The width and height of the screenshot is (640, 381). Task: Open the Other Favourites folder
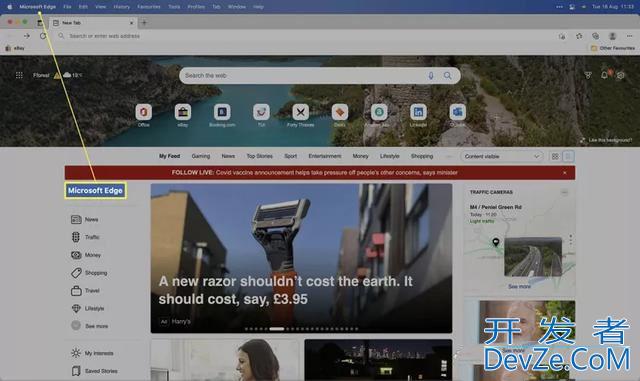pyautogui.click(x=613, y=48)
